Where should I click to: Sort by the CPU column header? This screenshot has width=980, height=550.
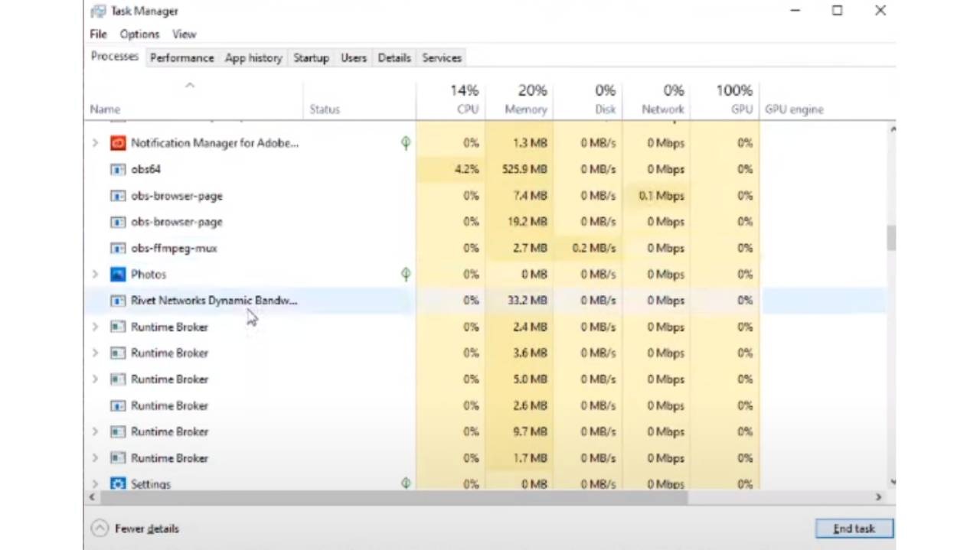[450, 99]
